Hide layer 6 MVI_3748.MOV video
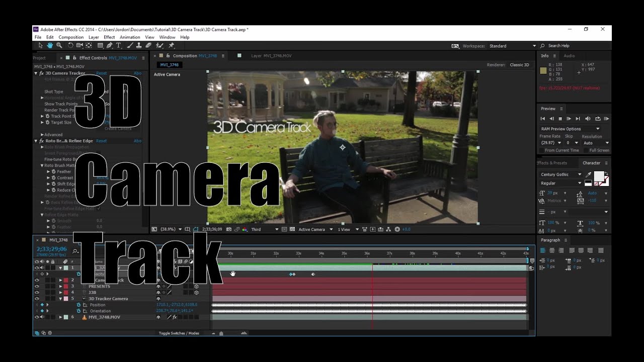This screenshot has width=644, height=362. (37, 317)
